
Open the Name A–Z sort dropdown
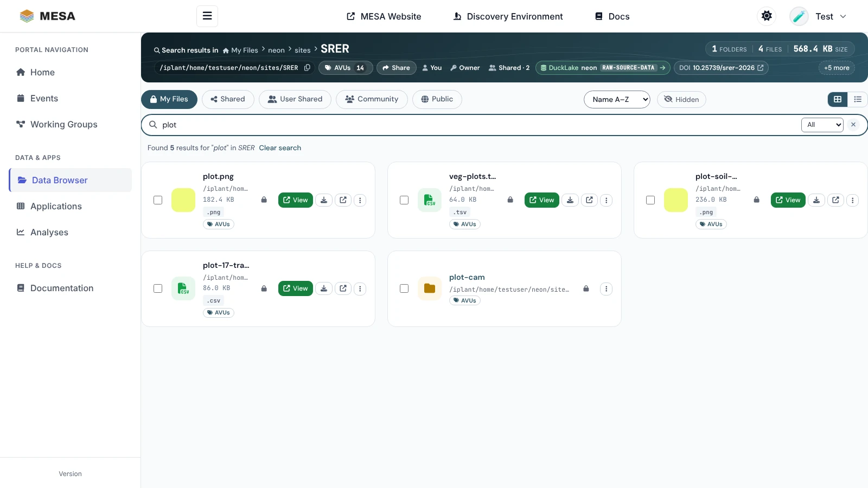[x=617, y=99]
